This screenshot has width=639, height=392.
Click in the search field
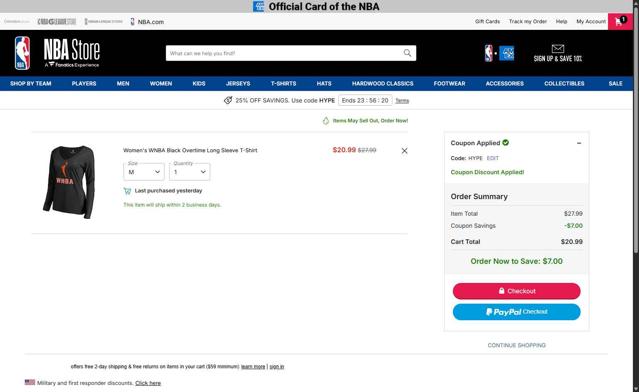click(284, 53)
